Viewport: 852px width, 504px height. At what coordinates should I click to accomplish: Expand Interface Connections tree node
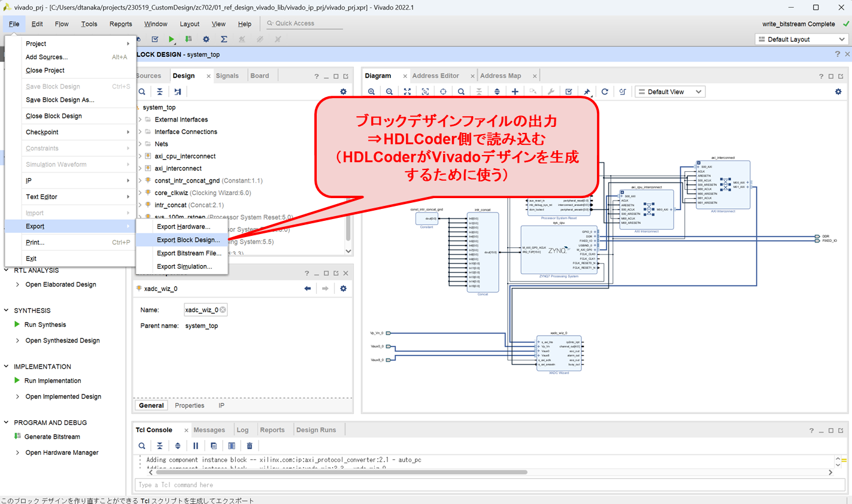141,132
